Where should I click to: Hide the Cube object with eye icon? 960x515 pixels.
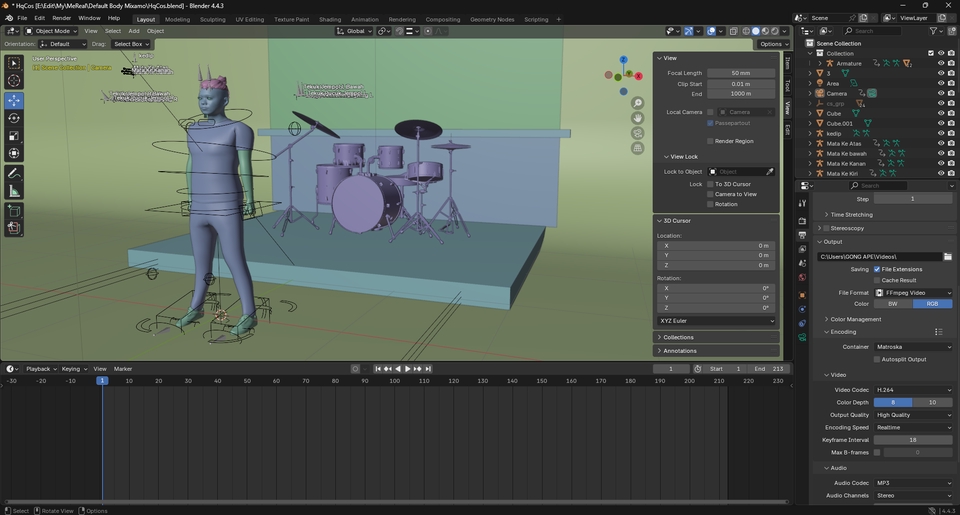pyautogui.click(x=941, y=113)
